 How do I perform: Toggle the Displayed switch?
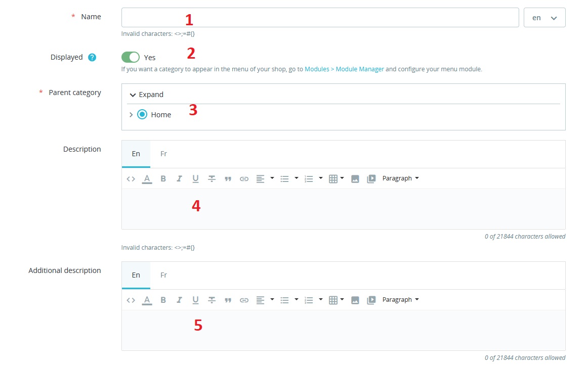pos(131,57)
